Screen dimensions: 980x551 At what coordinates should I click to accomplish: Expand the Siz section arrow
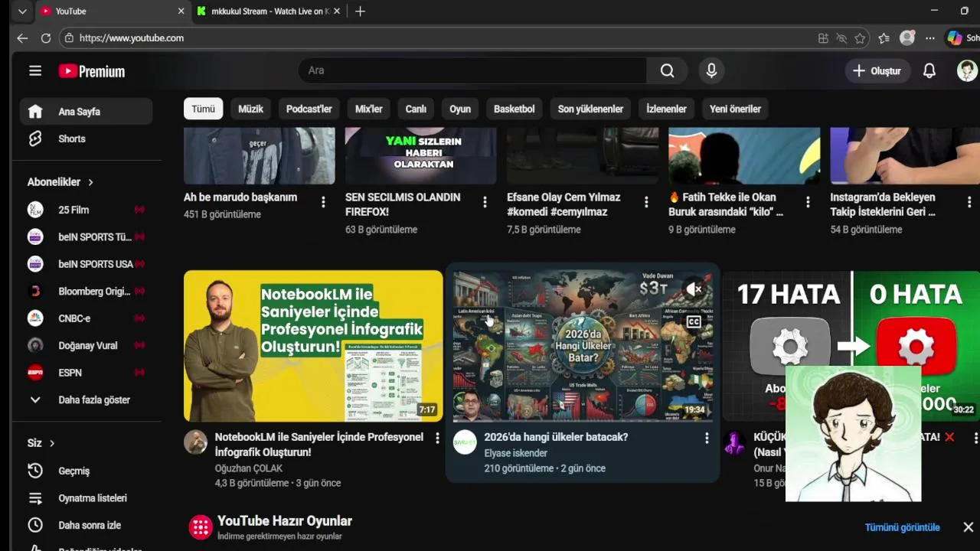click(x=52, y=443)
